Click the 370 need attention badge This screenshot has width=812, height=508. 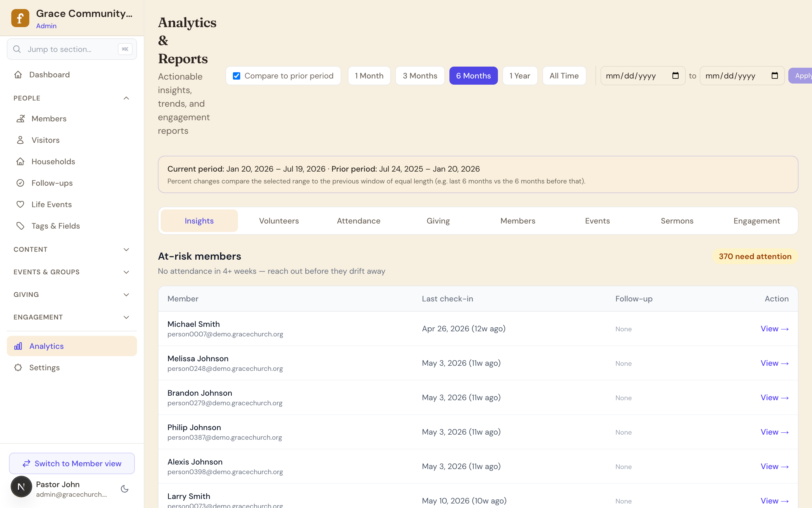click(755, 256)
